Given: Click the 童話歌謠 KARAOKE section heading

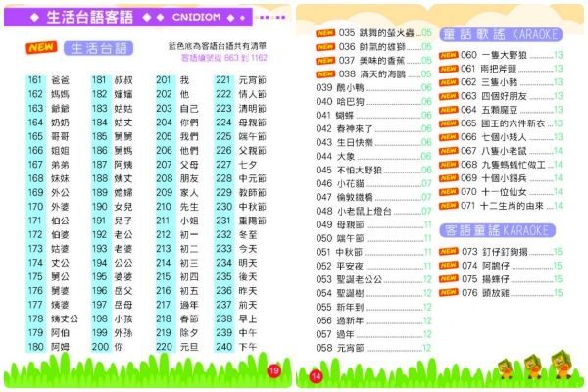Looking at the screenshot, I should (x=501, y=34).
